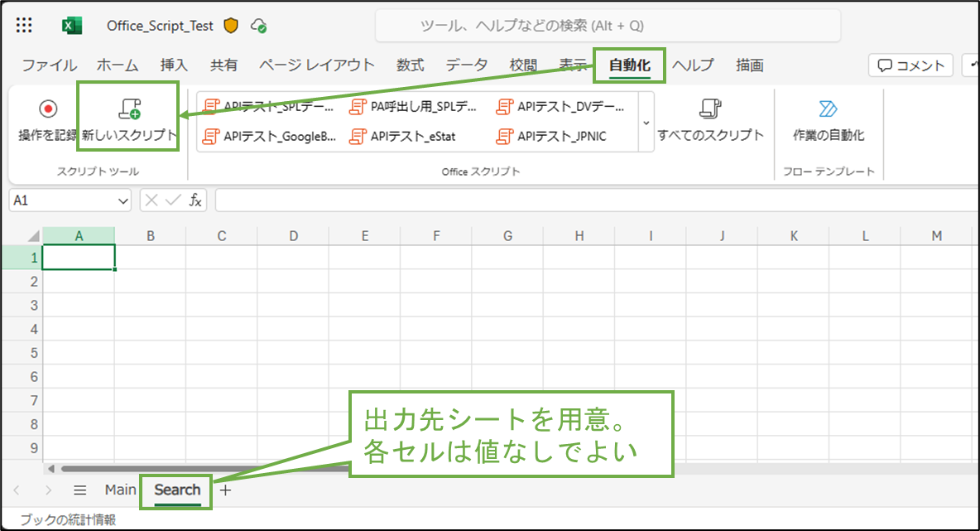Screen dimensions: 980x531
Task: Open the コメント panel button
Action: click(x=910, y=65)
